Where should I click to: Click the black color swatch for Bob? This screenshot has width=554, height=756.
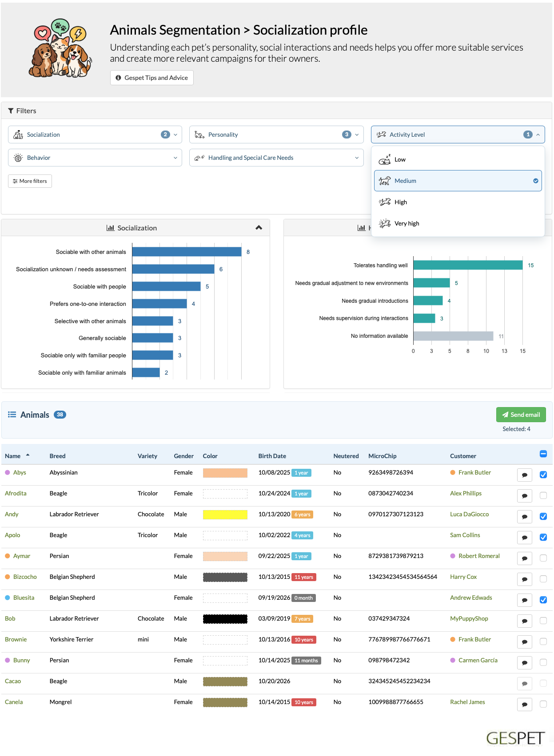click(x=225, y=619)
